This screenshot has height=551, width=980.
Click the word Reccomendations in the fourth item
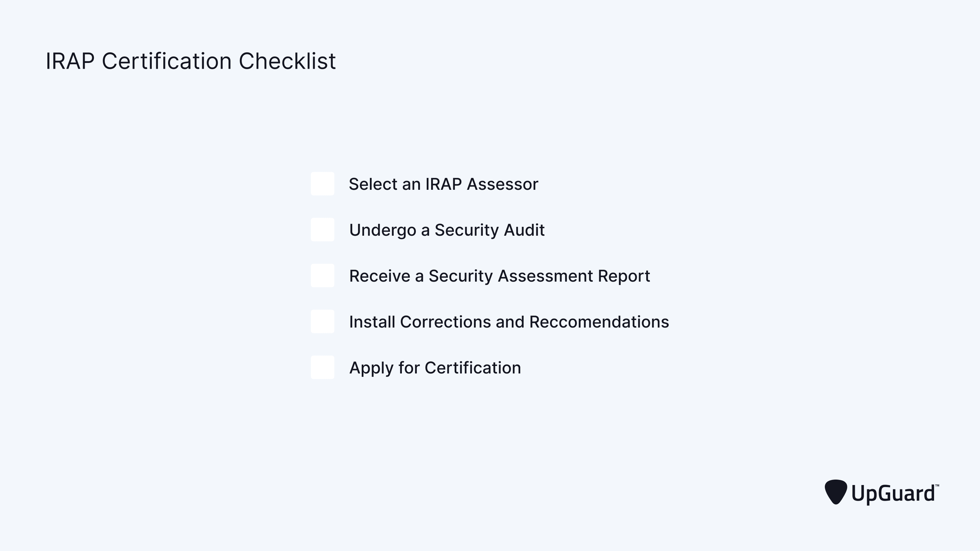[x=599, y=322]
